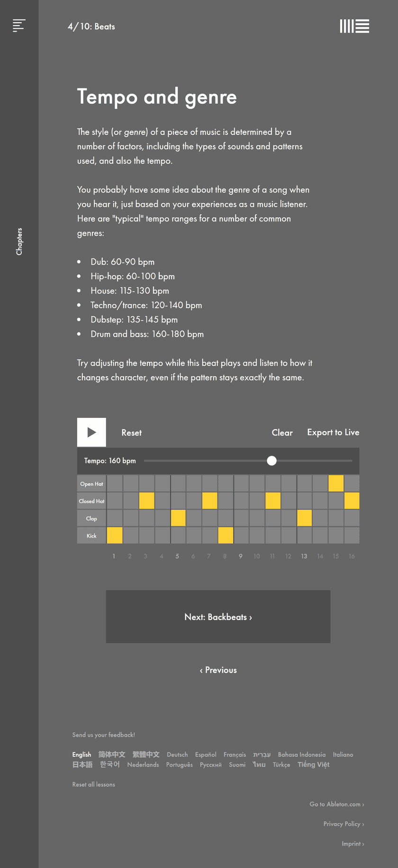This screenshot has width=398, height=868.
Task: Go to the Next: Backbeats lesson
Action: pos(218,617)
